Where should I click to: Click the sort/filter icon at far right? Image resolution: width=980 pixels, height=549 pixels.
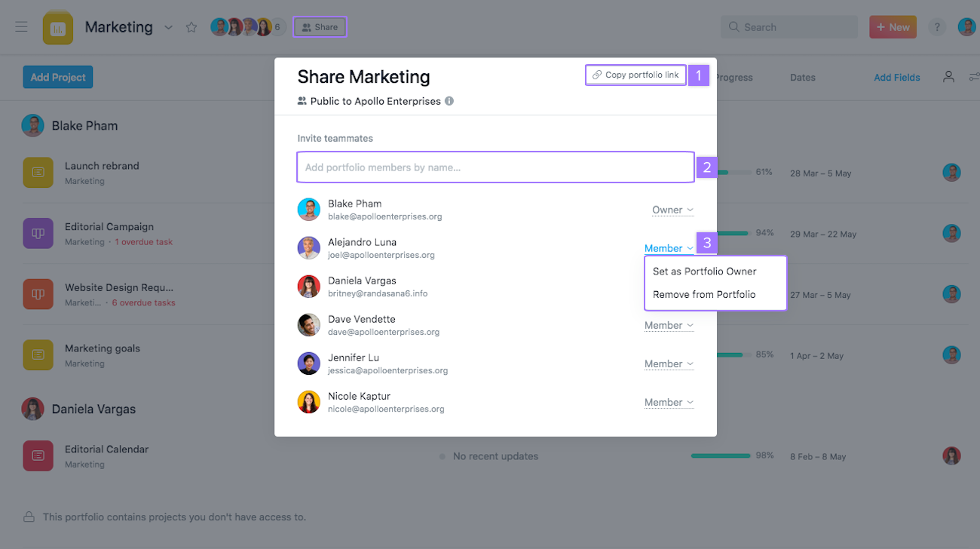[975, 77]
